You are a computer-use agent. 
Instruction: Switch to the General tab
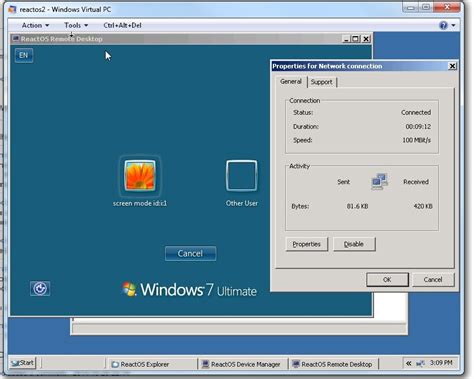pos(291,81)
